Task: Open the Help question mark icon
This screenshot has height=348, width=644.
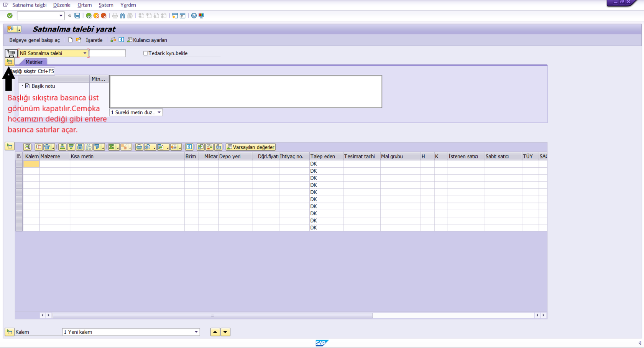Action: point(194,16)
